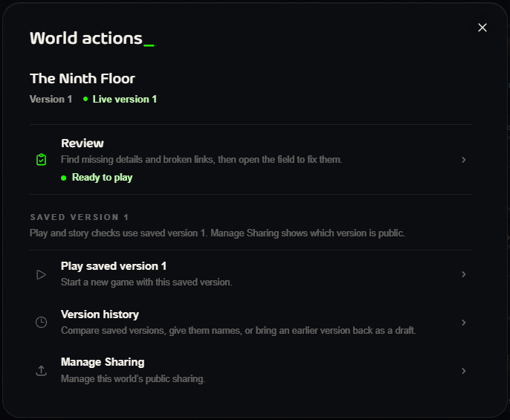Click the Version history clock icon

tap(42, 323)
